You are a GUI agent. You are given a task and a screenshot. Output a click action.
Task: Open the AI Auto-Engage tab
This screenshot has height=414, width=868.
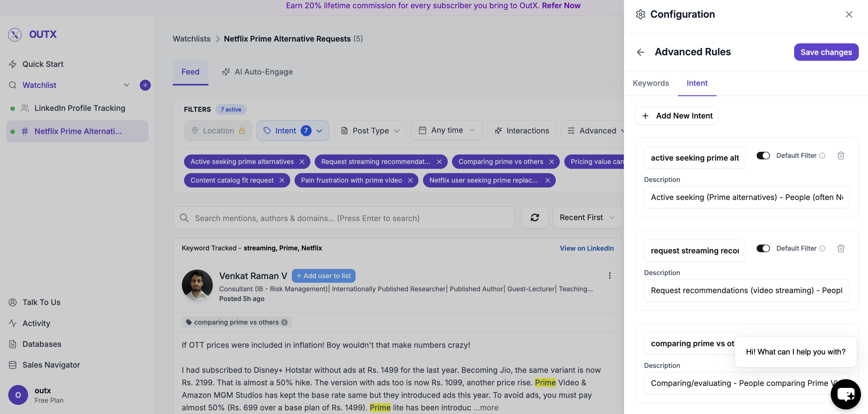click(257, 72)
